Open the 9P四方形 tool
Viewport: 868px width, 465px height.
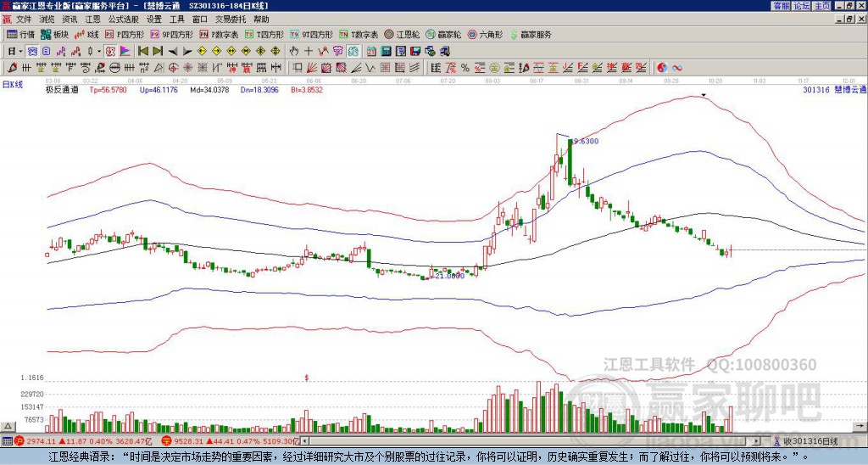tap(171, 34)
